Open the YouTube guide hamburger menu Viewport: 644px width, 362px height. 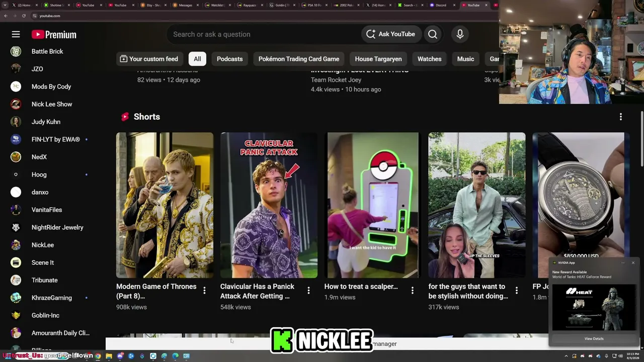pyautogui.click(x=16, y=34)
